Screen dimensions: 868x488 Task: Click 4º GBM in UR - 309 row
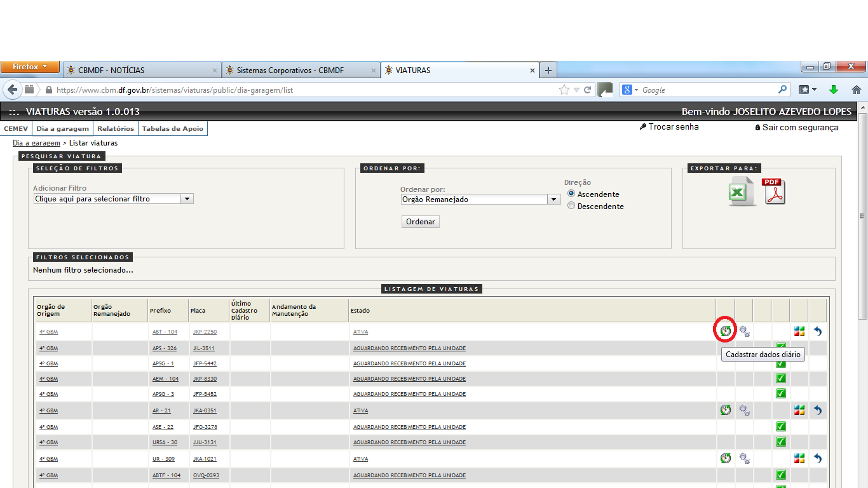click(x=48, y=459)
